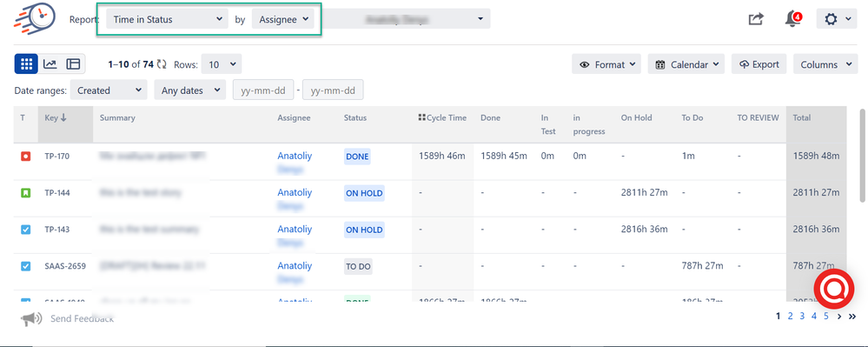The image size is (868, 347).
Task: Switch to pivot layout view
Action: [x=73, y=64]
